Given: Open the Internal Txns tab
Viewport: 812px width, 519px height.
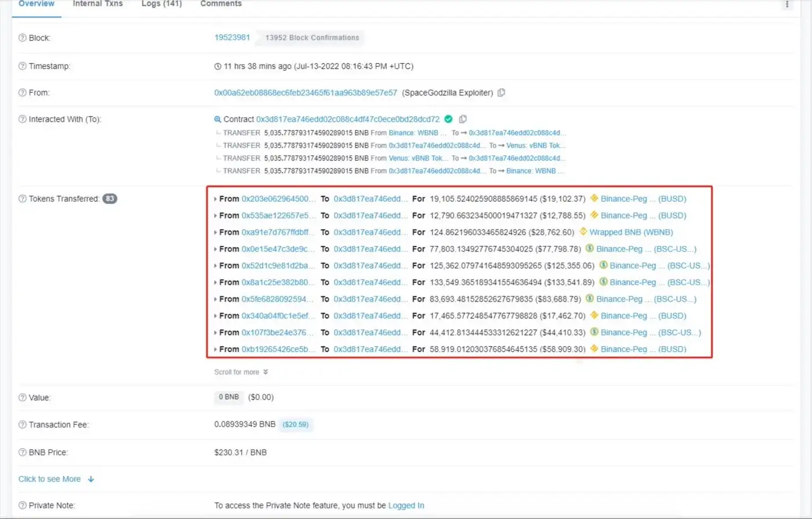Looking at the screenshot, I should point(97,4).
